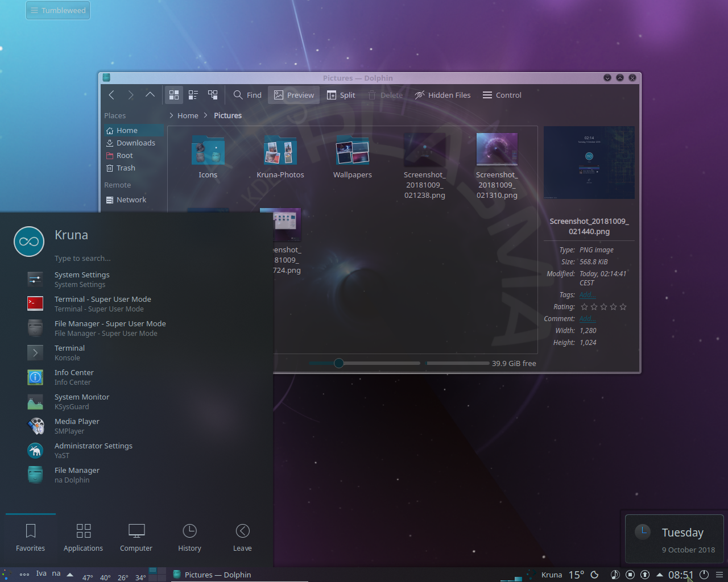Switch to the History tab in launcher
The width and height of the screenshot is (728, 582).
coord(189,538)
